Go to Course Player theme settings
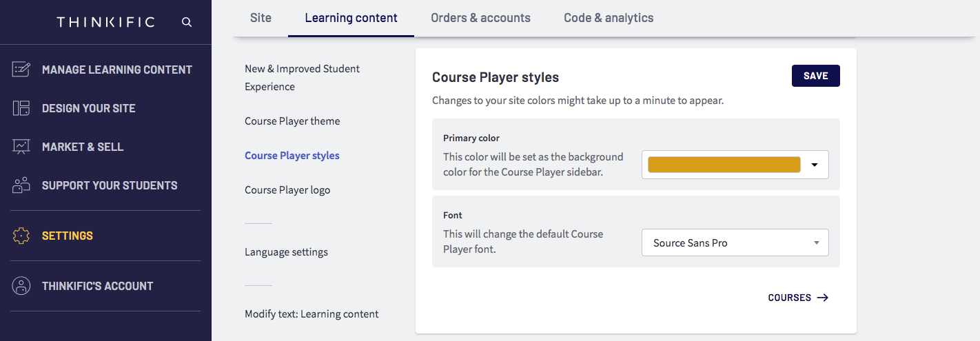This screenshot has height=341, width=980. [x=292, y=121]
